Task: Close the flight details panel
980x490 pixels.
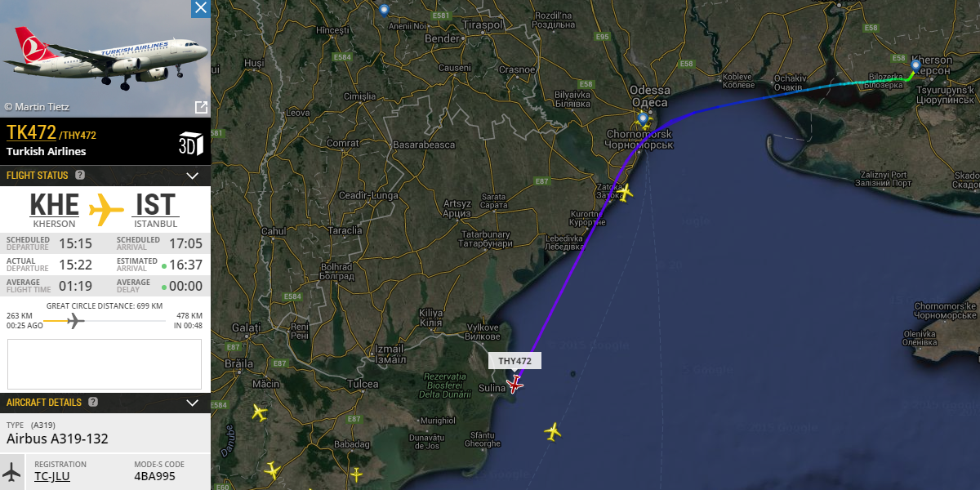Action: [x=200, y=8]
